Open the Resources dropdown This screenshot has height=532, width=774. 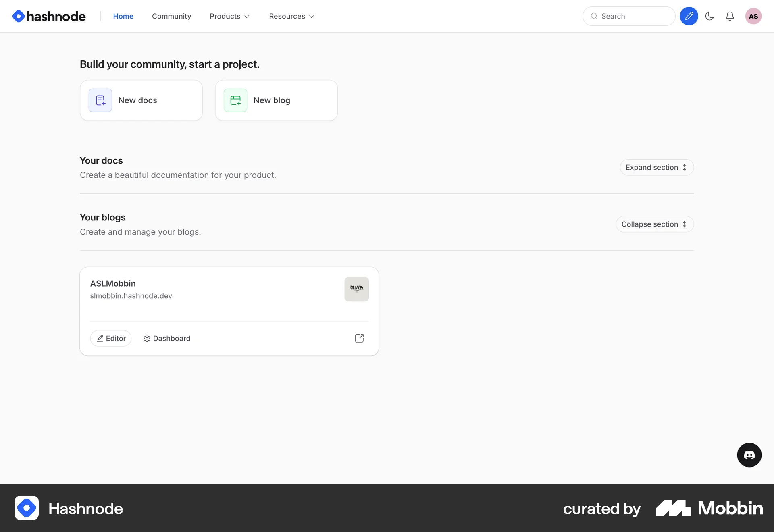[x=291, y=16]
